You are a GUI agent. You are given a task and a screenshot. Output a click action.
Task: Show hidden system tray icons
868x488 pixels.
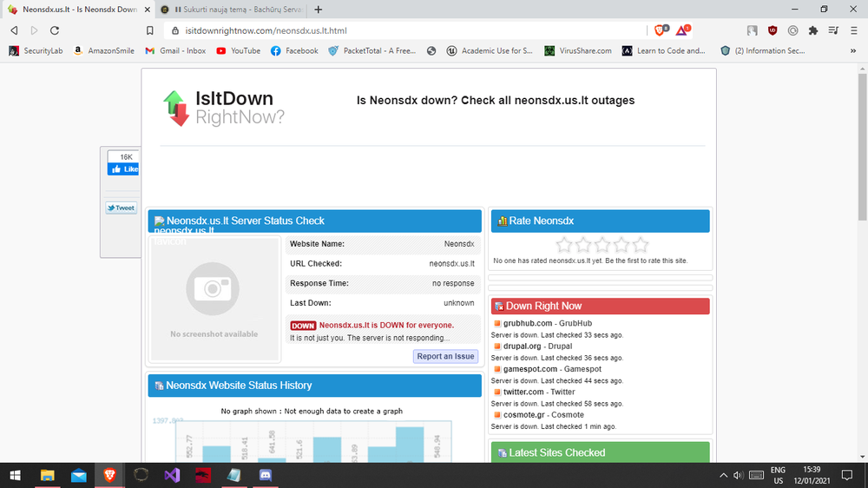pos(723,475)
